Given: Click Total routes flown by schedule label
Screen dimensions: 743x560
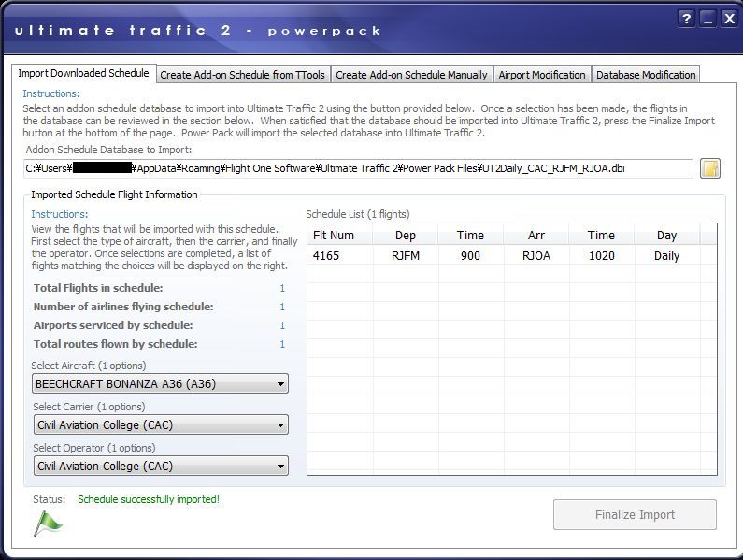Looking at the screenshot, I should [116, 344].
